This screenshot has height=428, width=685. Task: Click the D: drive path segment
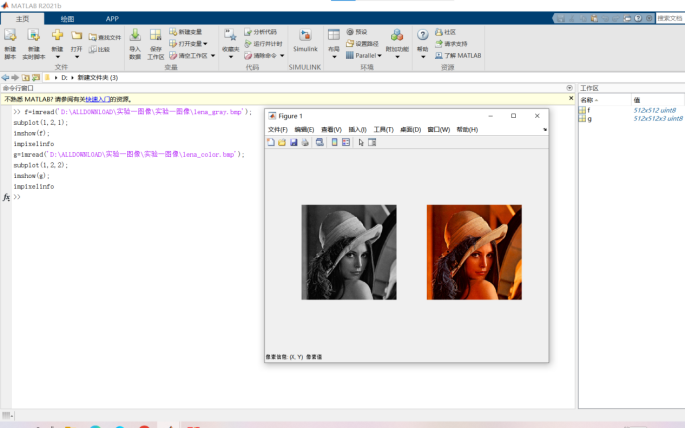click(64, 78)
